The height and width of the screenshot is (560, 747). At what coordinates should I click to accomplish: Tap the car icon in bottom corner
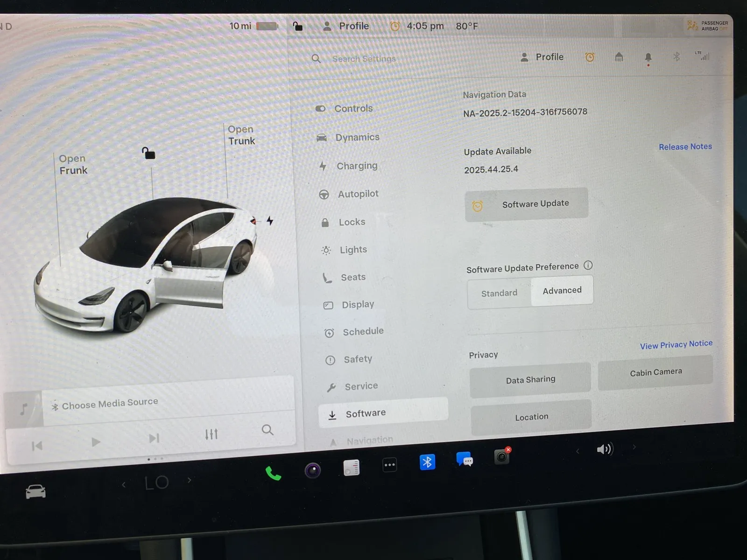pos(35,492)
